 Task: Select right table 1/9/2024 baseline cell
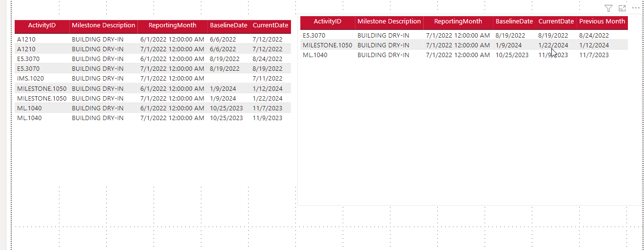pos(508,45)
